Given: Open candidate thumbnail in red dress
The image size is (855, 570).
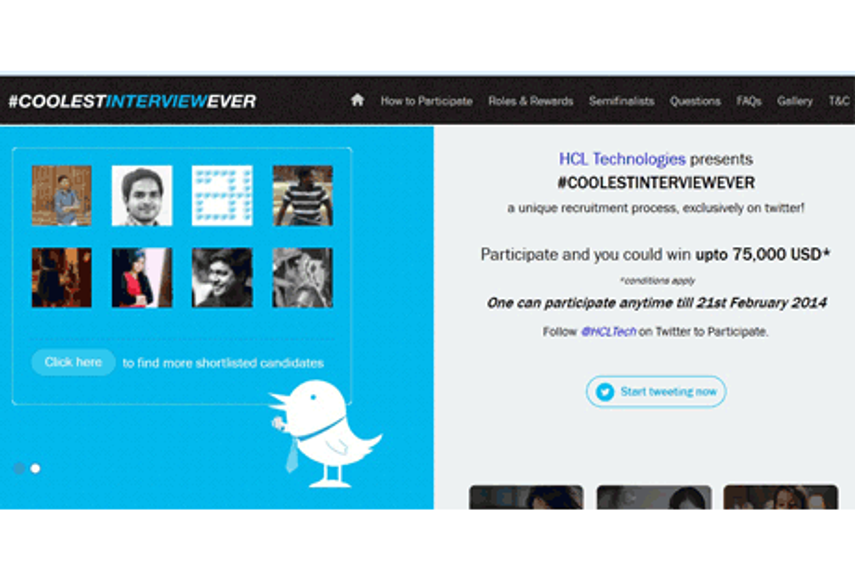Looking at the screenshot, I should pyautogui.click(x=142, y=278).
